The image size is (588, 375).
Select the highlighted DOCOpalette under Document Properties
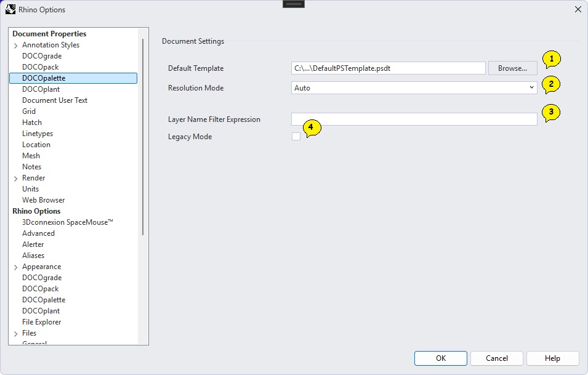(73, 78)
